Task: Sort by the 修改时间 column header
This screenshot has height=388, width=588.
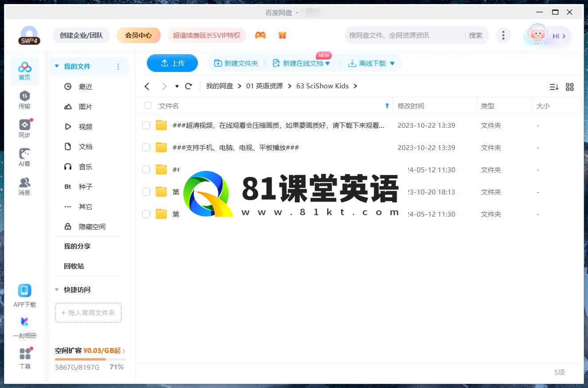Action: tap(411, 106)
